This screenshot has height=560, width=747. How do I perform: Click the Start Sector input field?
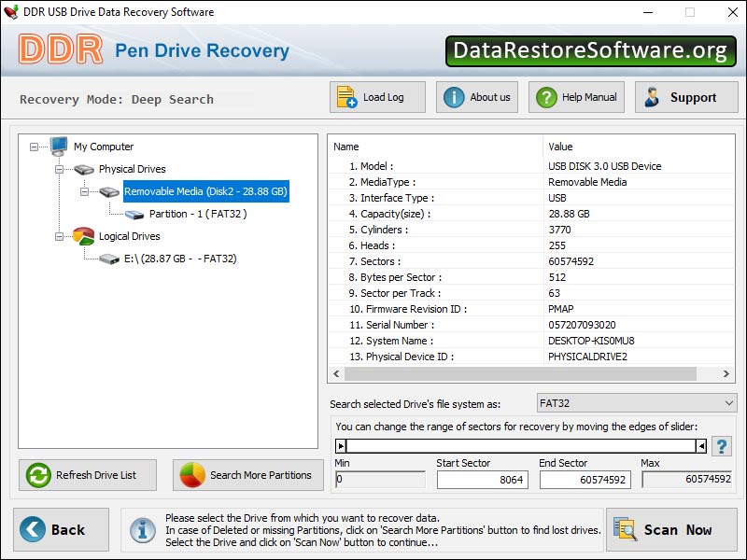[x=482, y=480]
